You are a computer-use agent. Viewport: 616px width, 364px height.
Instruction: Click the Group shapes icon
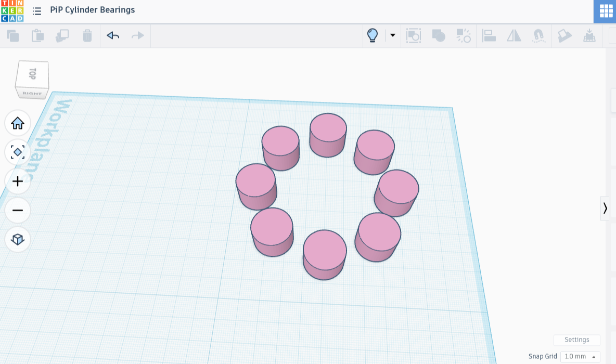(x=439, y=36)
